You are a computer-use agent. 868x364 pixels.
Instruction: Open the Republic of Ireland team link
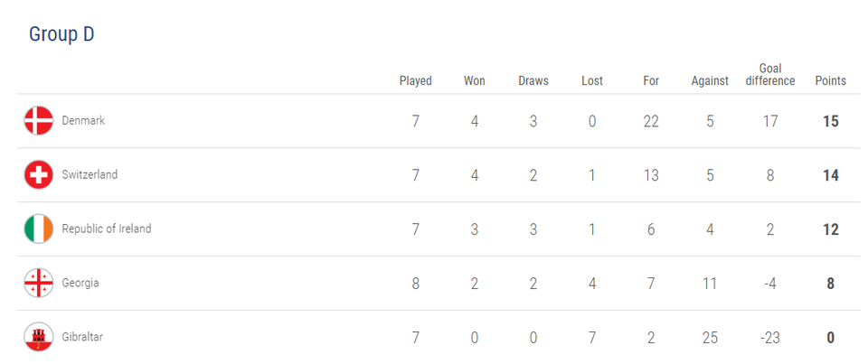click(x=107, y=229)
